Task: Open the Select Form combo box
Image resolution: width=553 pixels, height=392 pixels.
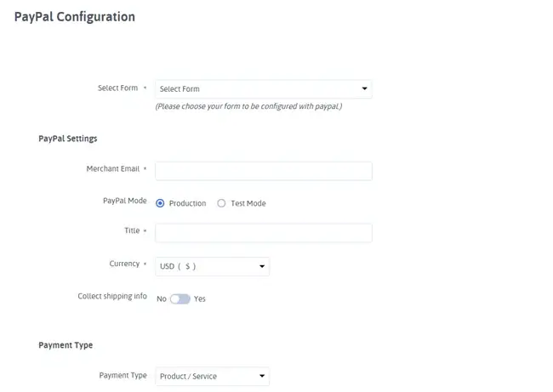Action: coord(255,88)
